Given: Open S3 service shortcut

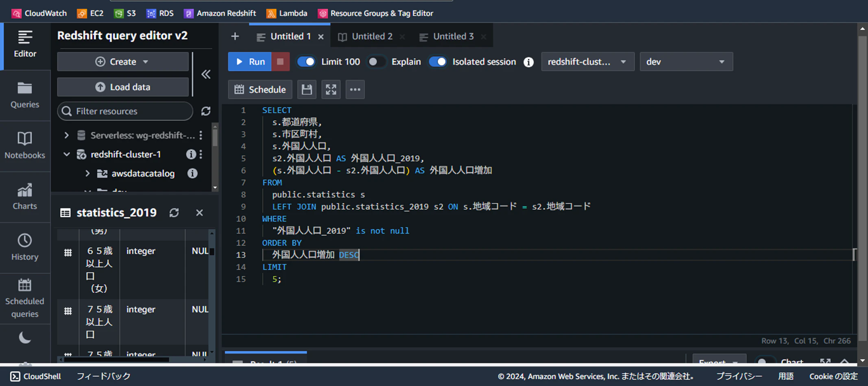Looking at the screenshot, I should [125, 13].
